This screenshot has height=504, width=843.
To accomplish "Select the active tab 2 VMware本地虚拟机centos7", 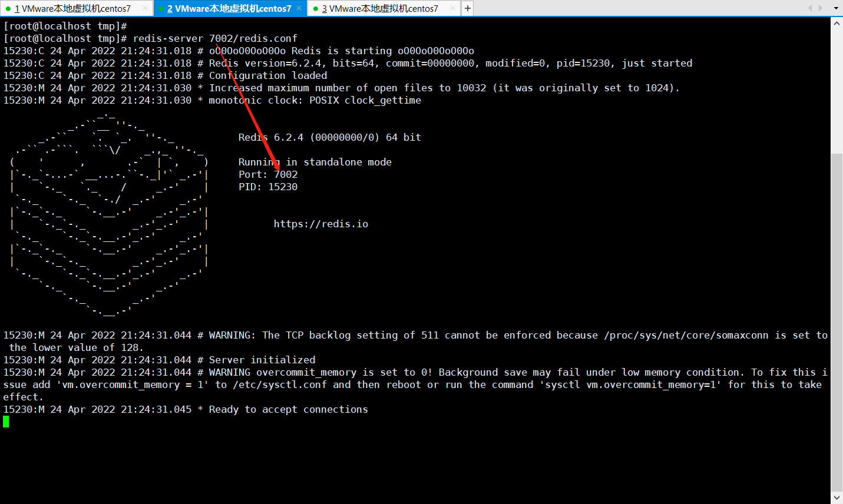I will (229, 8).
